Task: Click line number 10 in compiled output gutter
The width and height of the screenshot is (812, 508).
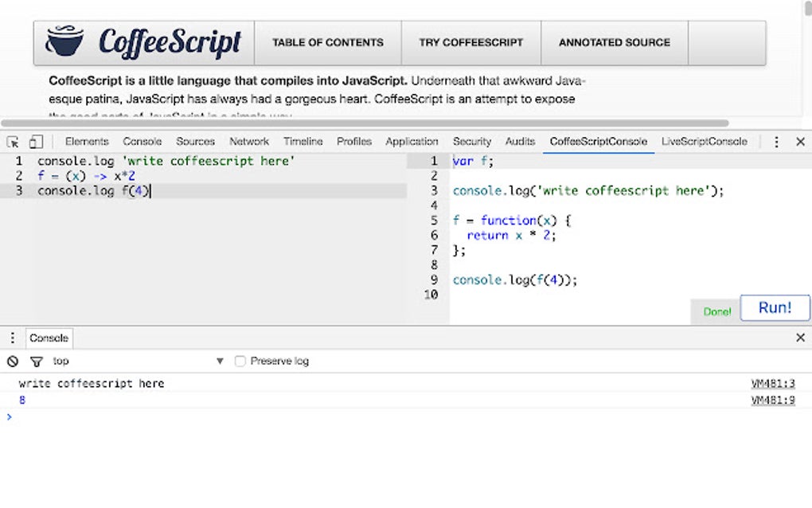Action: click(431, 295)
